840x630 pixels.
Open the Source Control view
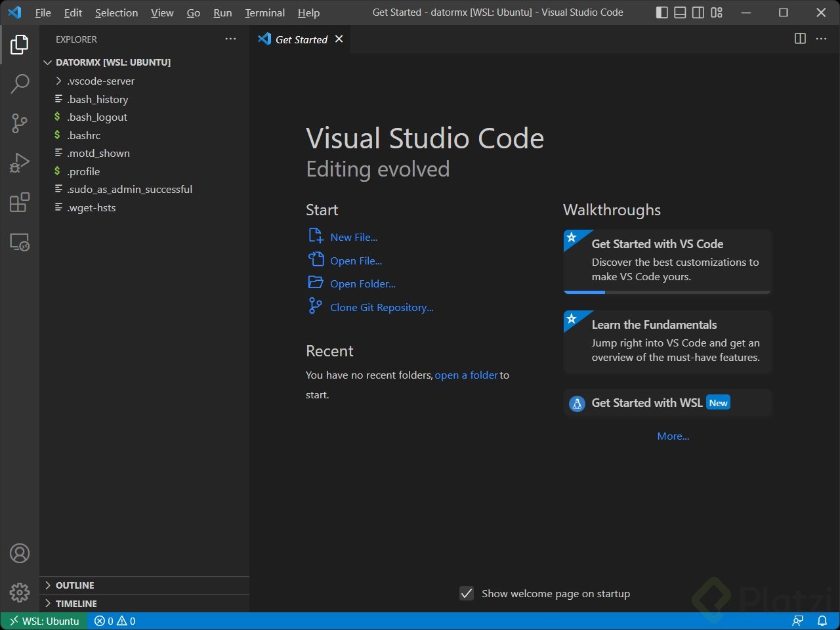click(x=20, y=123)
